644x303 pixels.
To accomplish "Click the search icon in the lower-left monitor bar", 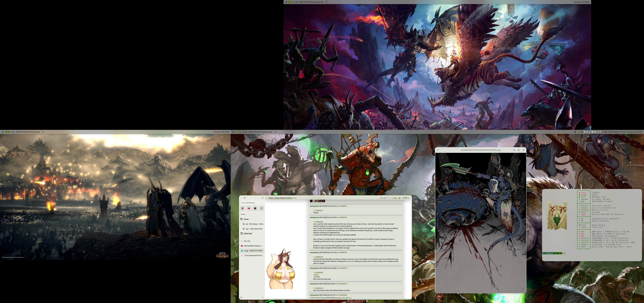I will coord(43,132).
